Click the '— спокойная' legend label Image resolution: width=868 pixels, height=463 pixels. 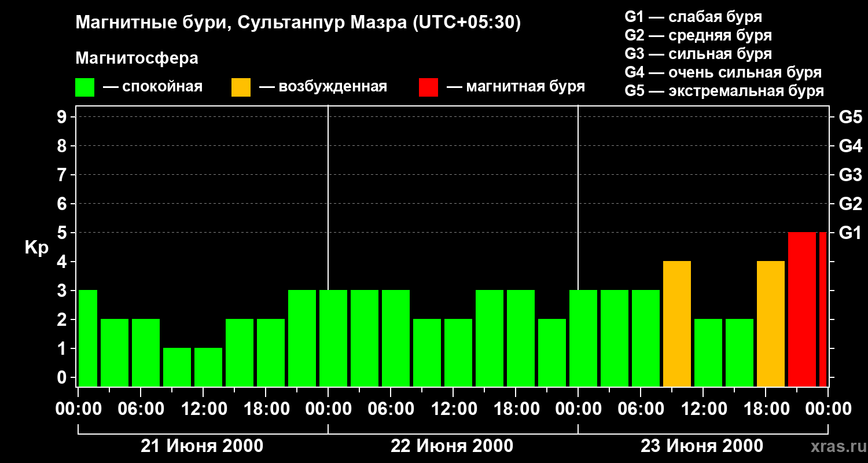(153, 87)
